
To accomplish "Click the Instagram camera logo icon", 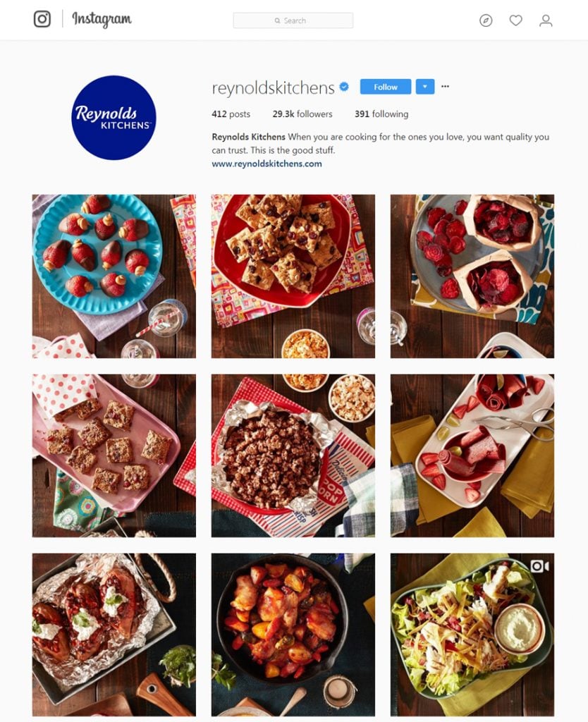I will coord(42,19).
